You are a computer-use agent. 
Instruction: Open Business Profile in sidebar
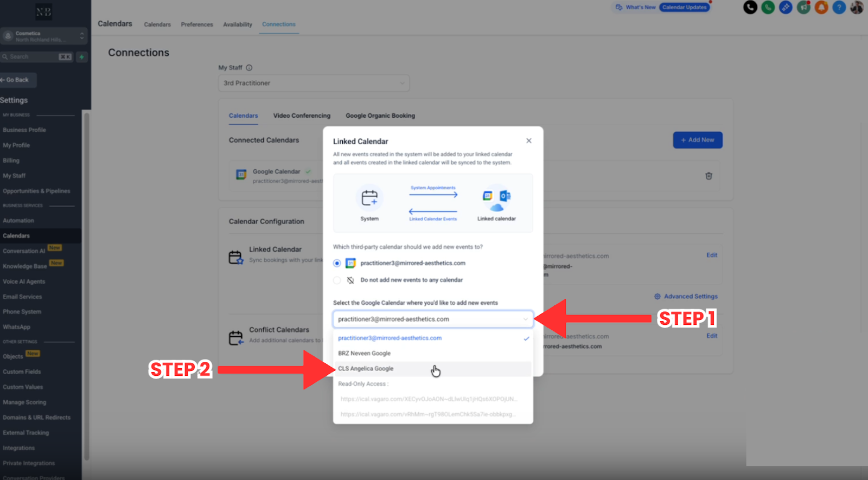[x=24, y=130]
